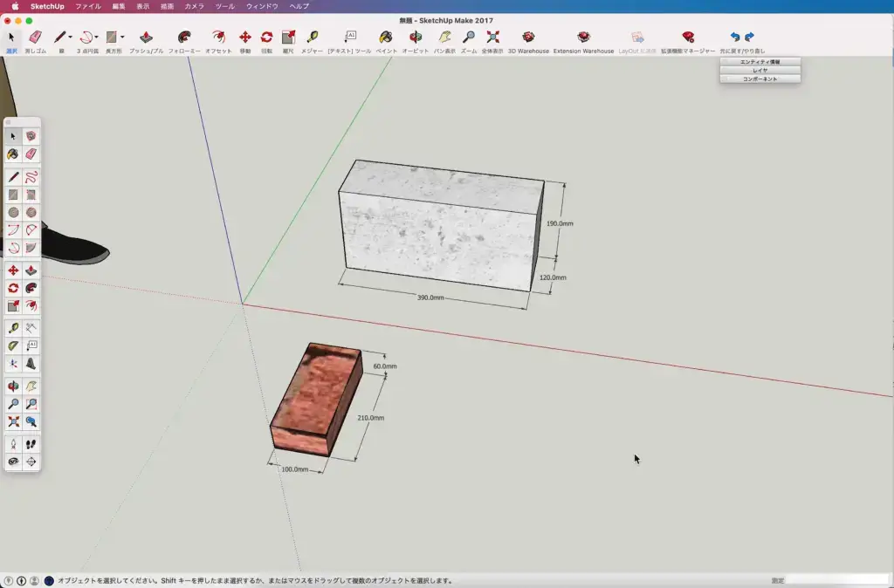This screenshot has height=588, width=894.
Task: Open the カメラ menu
Action: pyautogui.click(x=194, y=6)
